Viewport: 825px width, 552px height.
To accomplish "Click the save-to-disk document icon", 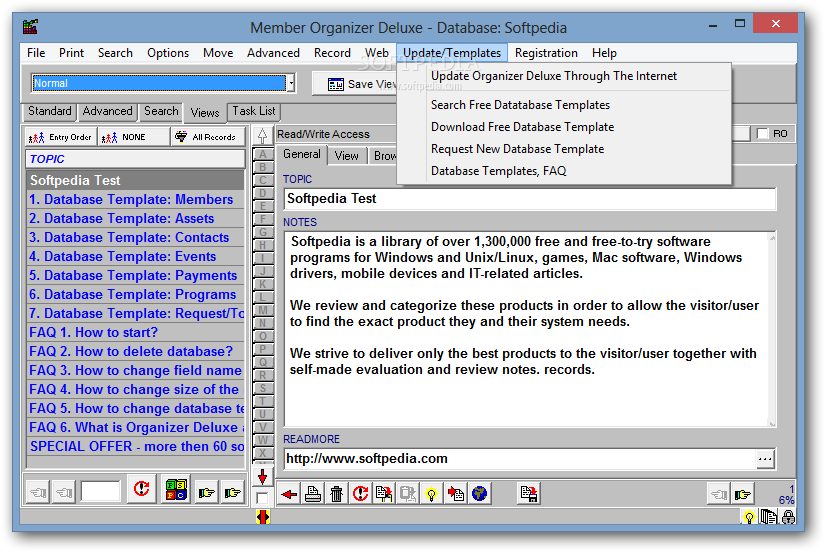I will tap(529, 494).
